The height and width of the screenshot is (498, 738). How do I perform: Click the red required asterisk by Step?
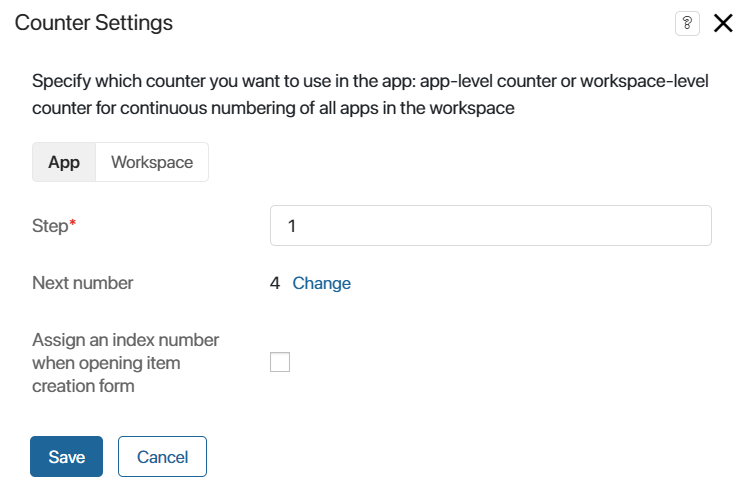[72, 222]
